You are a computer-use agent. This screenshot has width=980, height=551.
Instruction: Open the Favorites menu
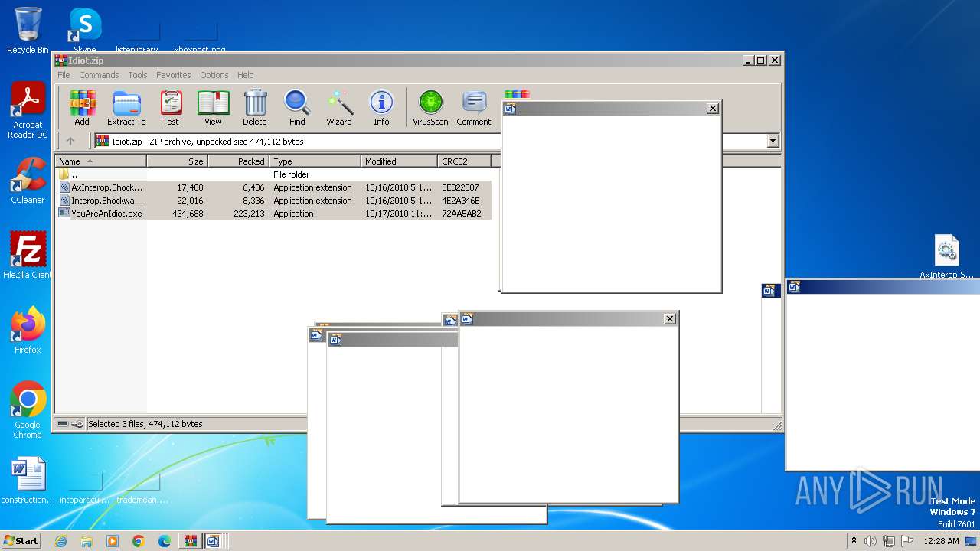pyautogui.click(x=174, y=75)
